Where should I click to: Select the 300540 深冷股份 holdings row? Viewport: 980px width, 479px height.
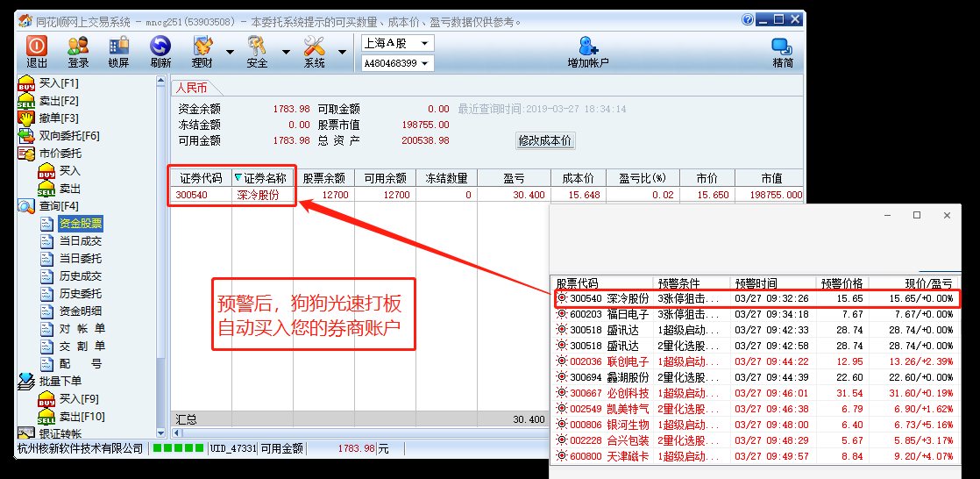pos(486,195)
